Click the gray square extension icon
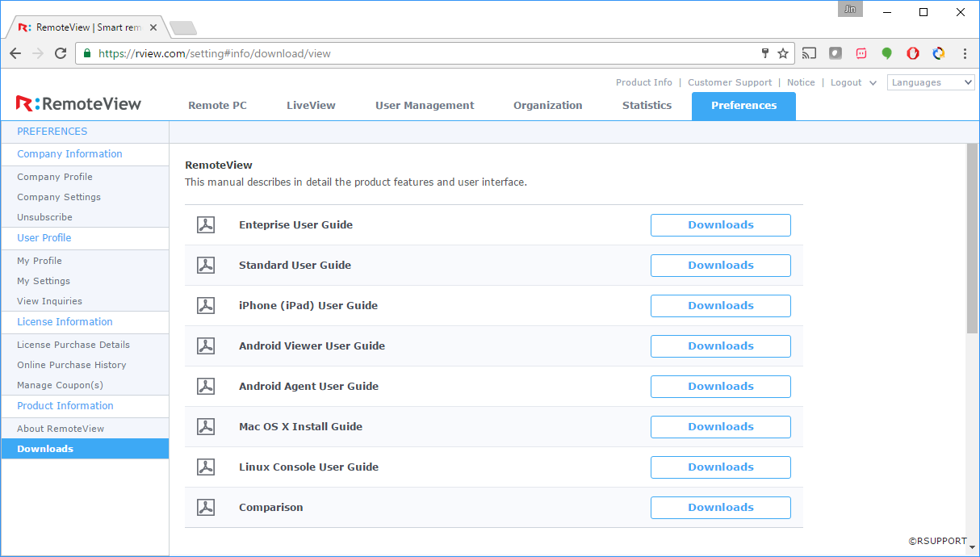This screenshot has width=980, height=557. coord(836,53)
